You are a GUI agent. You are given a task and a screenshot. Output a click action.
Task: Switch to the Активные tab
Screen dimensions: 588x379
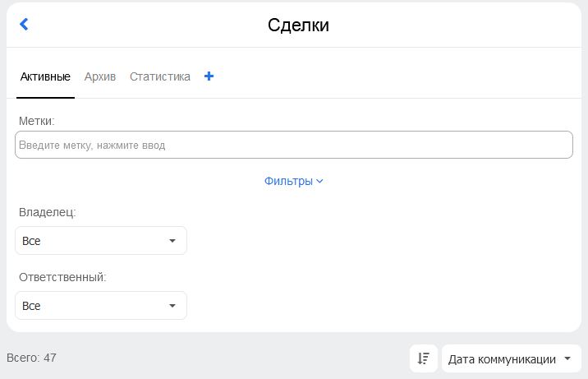(x=45, y=76)
